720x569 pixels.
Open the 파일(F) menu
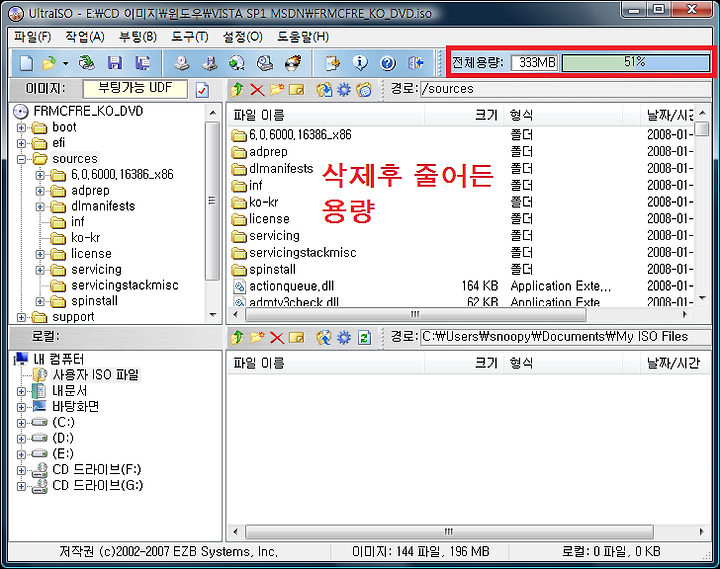32,37
